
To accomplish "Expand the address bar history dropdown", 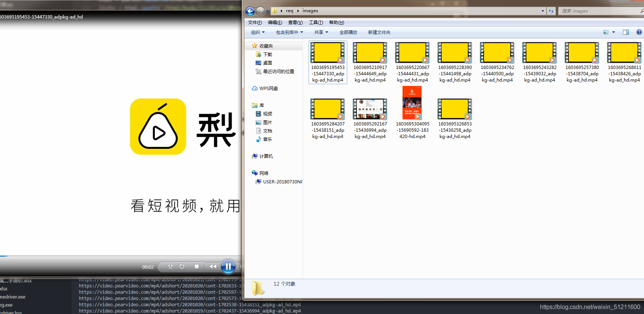I will tap(543, 11).
